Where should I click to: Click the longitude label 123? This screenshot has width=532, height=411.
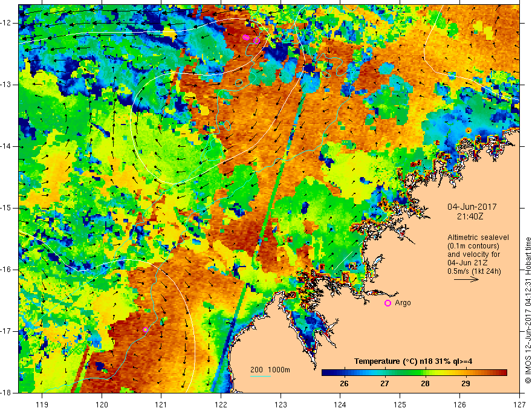tap(281, 404)
